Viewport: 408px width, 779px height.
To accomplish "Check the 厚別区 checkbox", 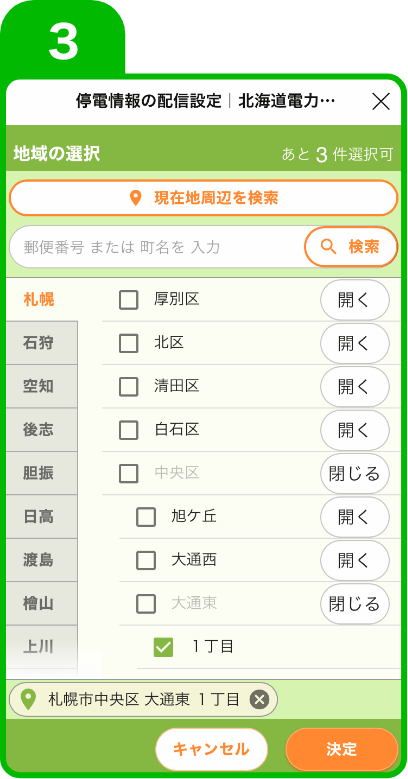I will (129, 300).
